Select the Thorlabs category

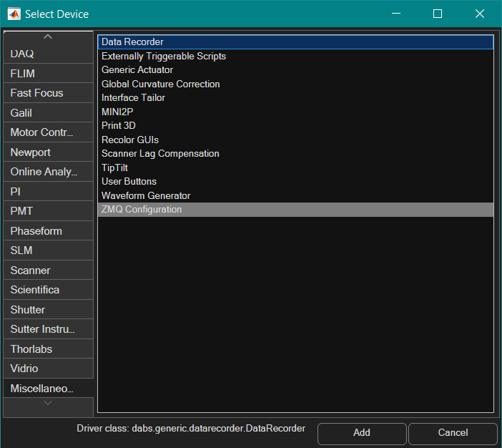pos(49,349)
